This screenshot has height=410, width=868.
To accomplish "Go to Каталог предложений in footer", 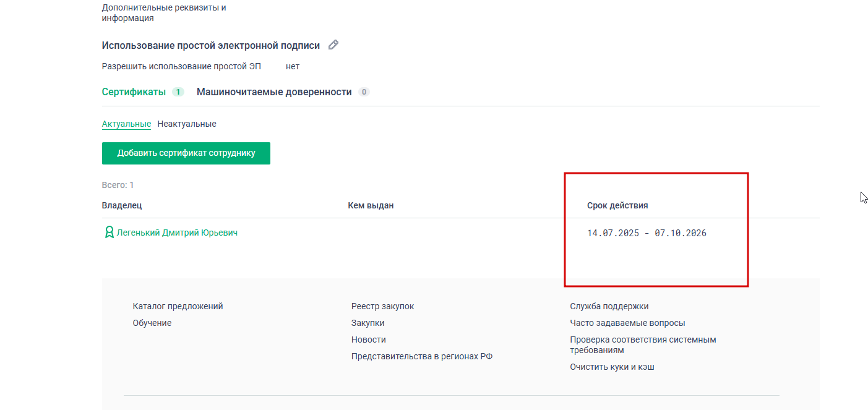I will (x=178, y=306).
